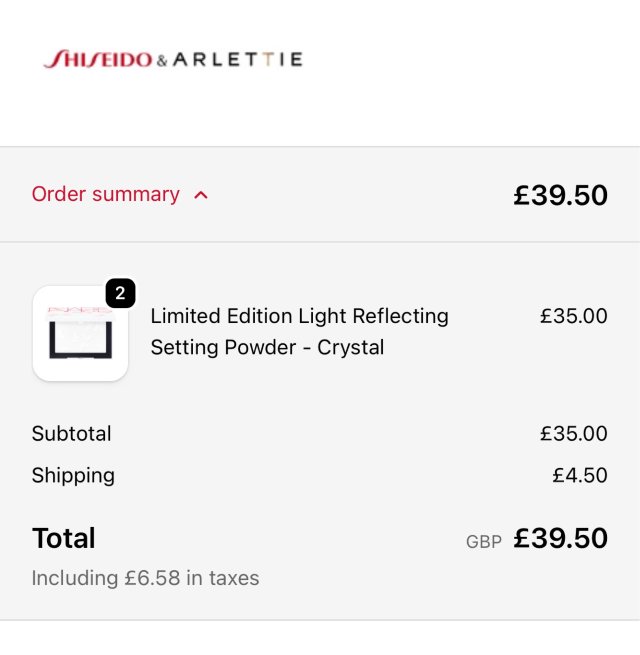Click the Shiseido logo
This screenshot has height=655, width=640.
(x=98, y=60)
